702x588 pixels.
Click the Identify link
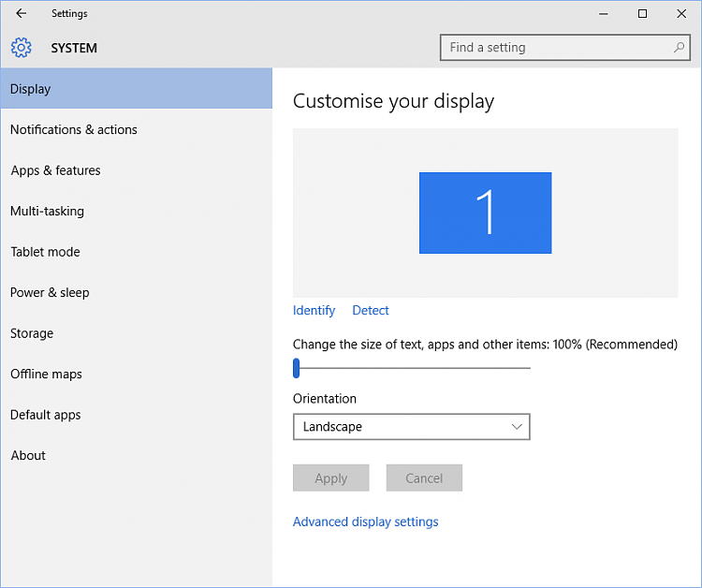point(314,310)
